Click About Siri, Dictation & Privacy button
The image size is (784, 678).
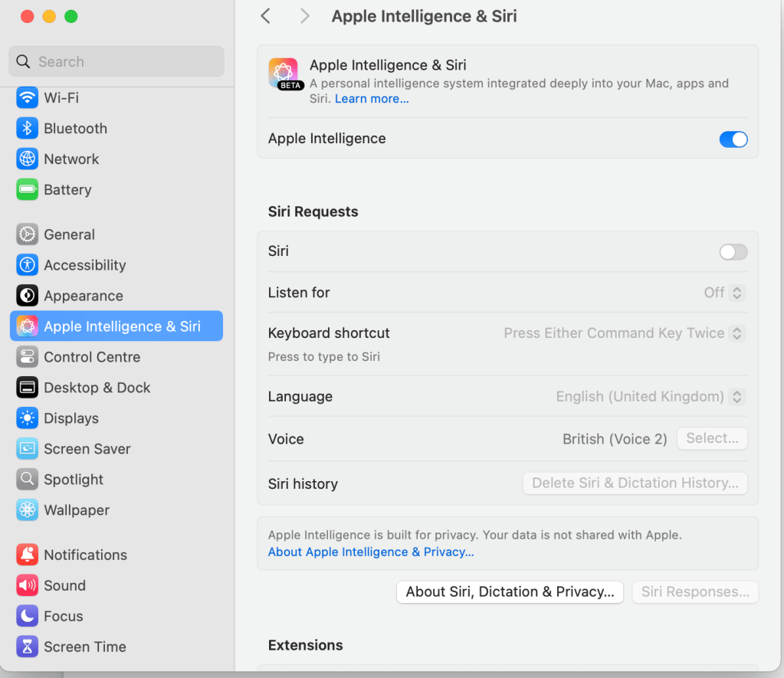[x=510, y=592]
